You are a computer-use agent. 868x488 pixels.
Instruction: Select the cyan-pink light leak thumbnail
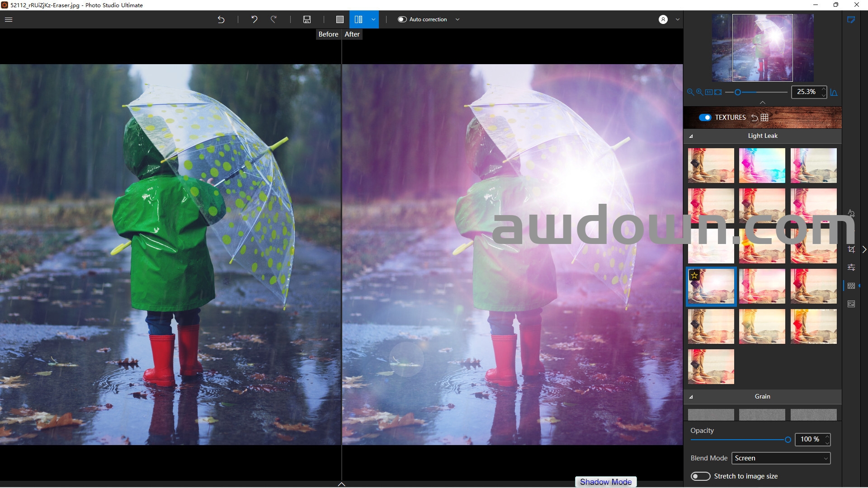762,166
